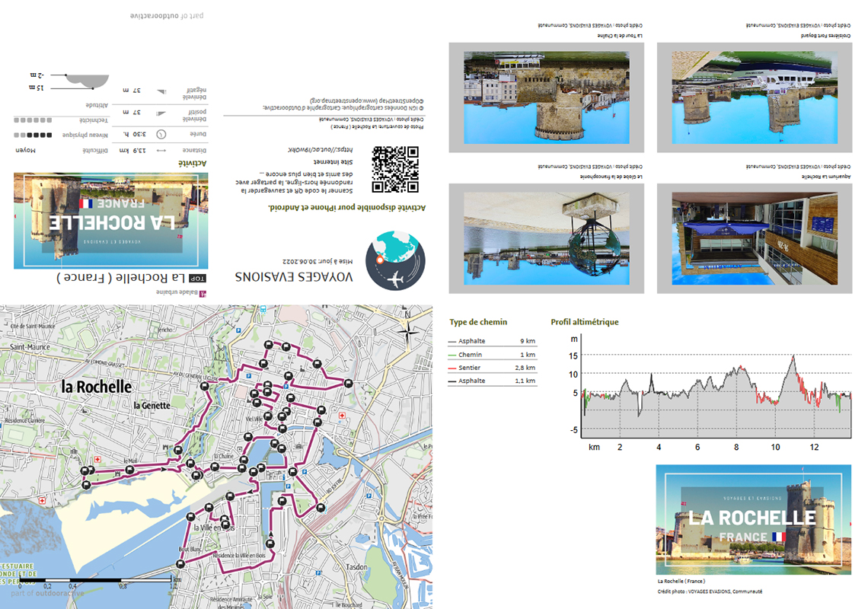
Task: Click the red line swatch for Sentier
Action: [452, 368]
